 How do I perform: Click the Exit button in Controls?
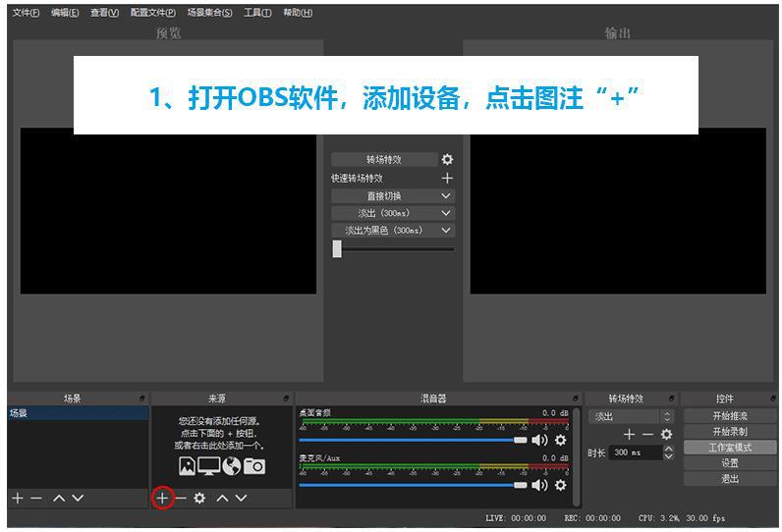click(730, 479)
